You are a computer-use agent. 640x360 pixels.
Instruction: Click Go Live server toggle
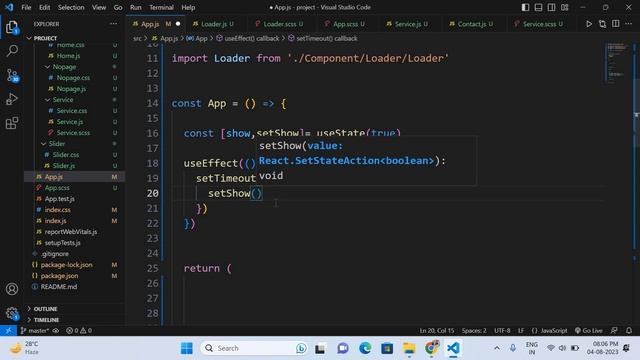point(589,331)
